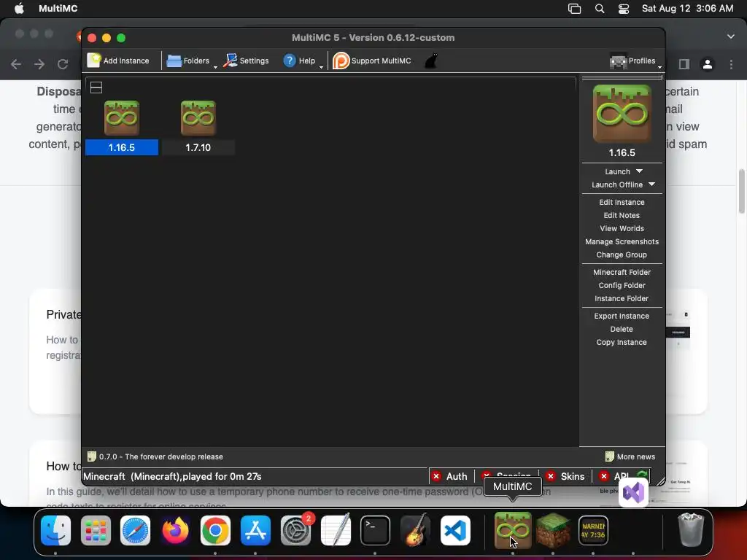The height and width of the screenshot is (560, 747).
Task: Click browser reload button in background window
Action: [x=63, y=64]
